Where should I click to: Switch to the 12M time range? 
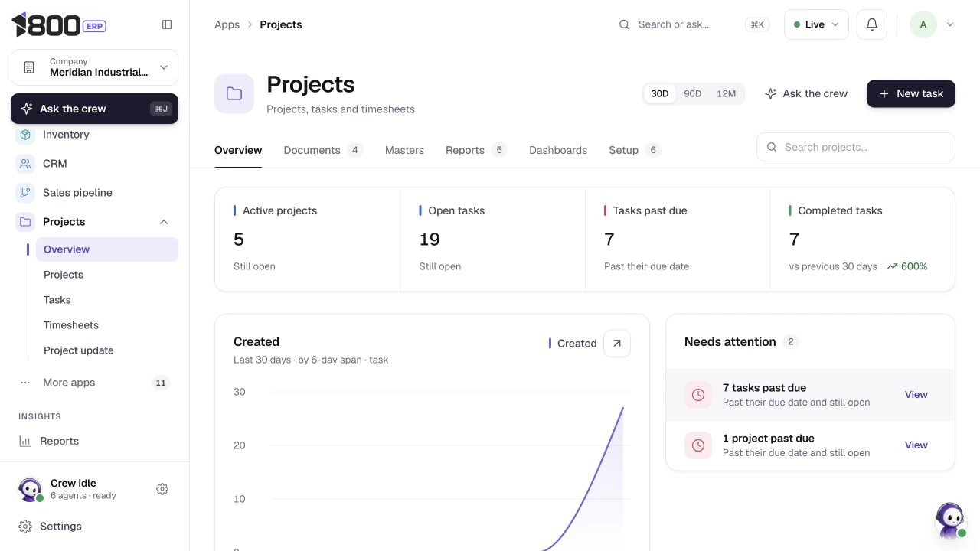727,93
